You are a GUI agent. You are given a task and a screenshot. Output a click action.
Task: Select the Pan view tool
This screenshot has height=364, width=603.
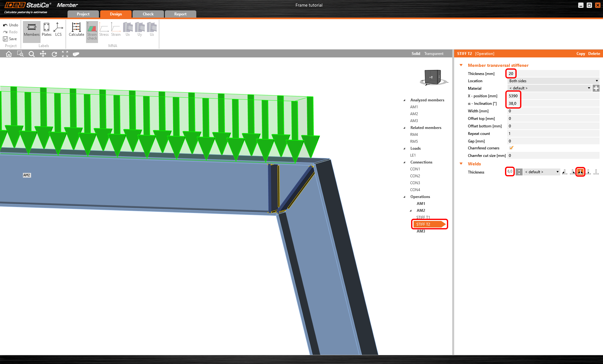pyautogui.click(x=43, y=54)
